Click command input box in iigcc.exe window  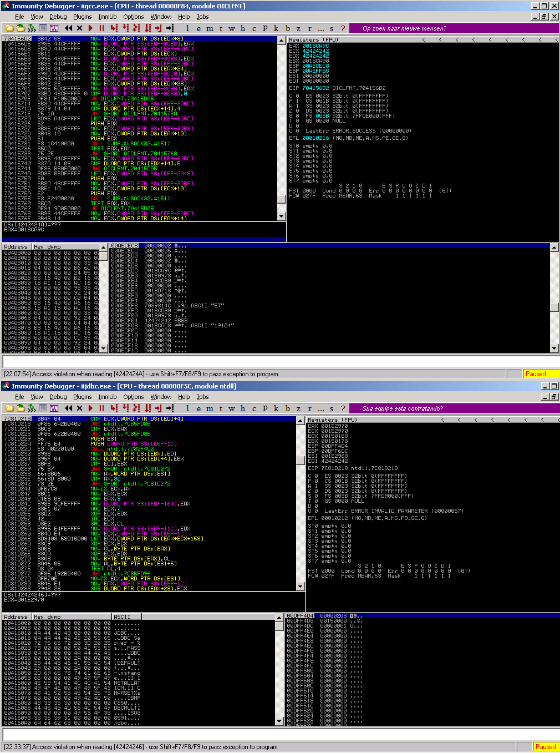point(280,362)
